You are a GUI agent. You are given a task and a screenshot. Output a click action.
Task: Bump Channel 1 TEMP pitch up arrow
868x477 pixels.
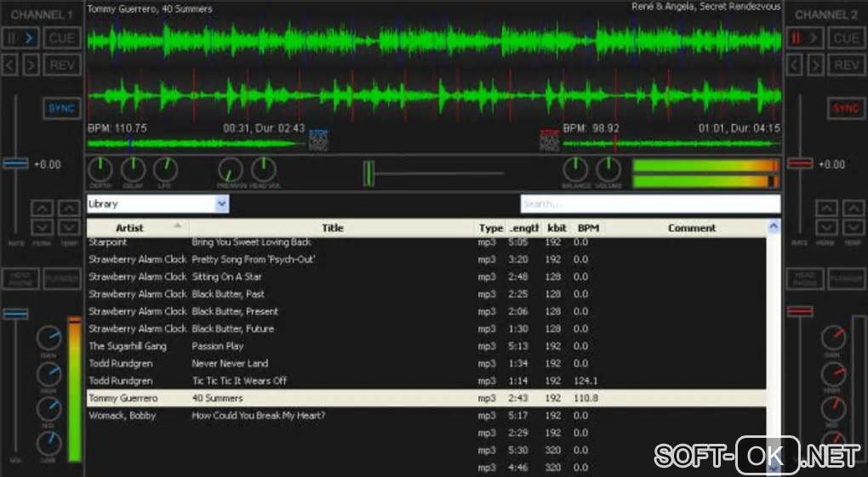[x=69, y=208]
